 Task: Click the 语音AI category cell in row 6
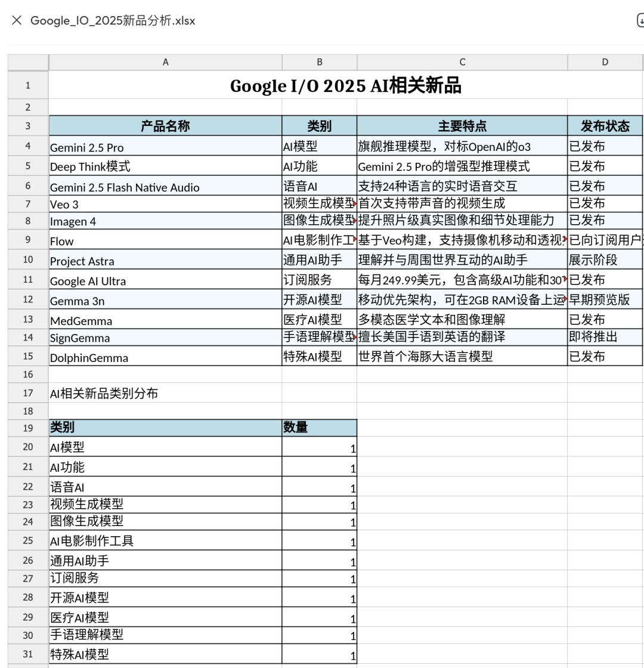(x=320, y=185)
